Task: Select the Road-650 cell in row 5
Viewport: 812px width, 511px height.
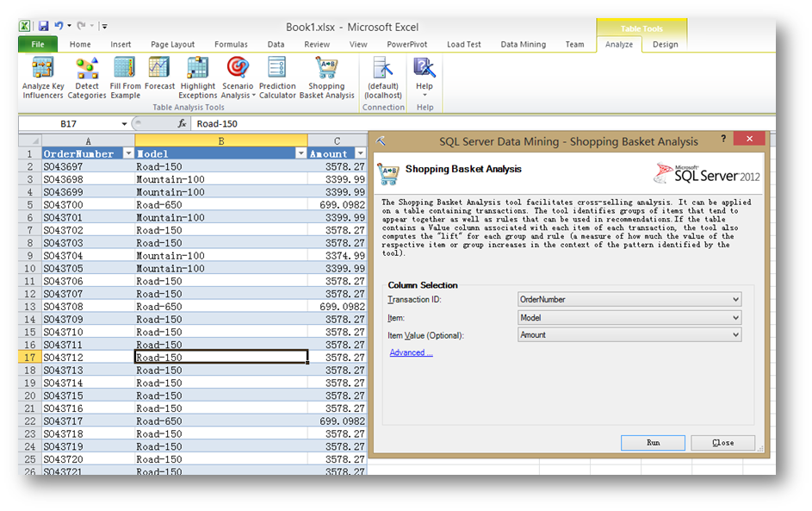Action: point(221,205)
